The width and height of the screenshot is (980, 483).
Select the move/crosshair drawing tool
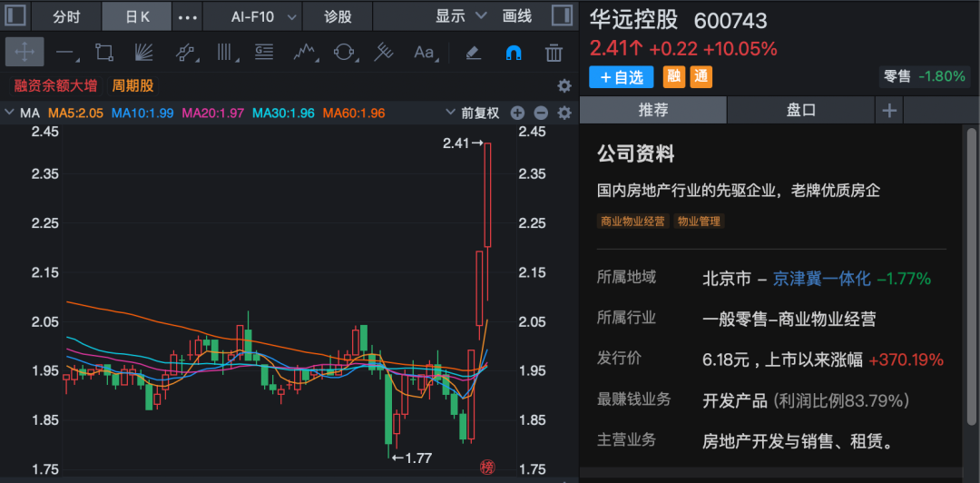pos(24,53)
